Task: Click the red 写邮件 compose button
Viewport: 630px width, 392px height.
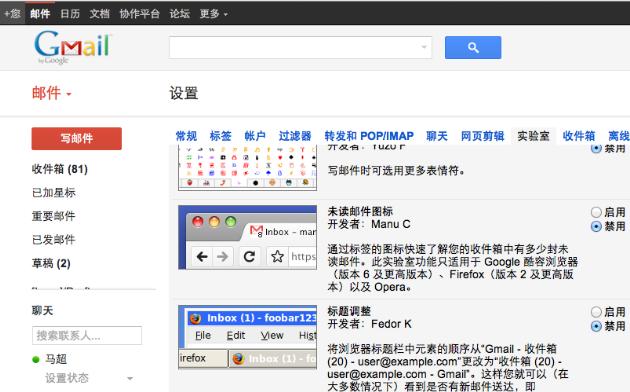Action: (77, 139)
